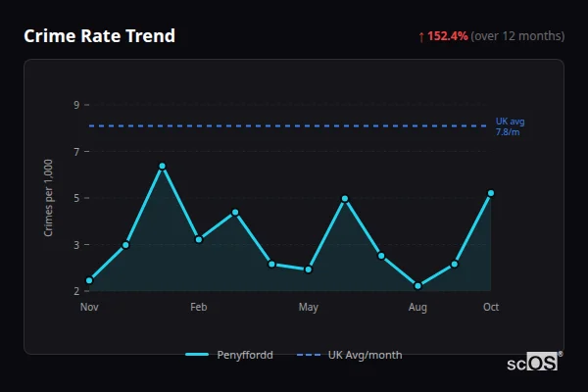
Task: Click the y-axis label 9
Action: [76, 105]
